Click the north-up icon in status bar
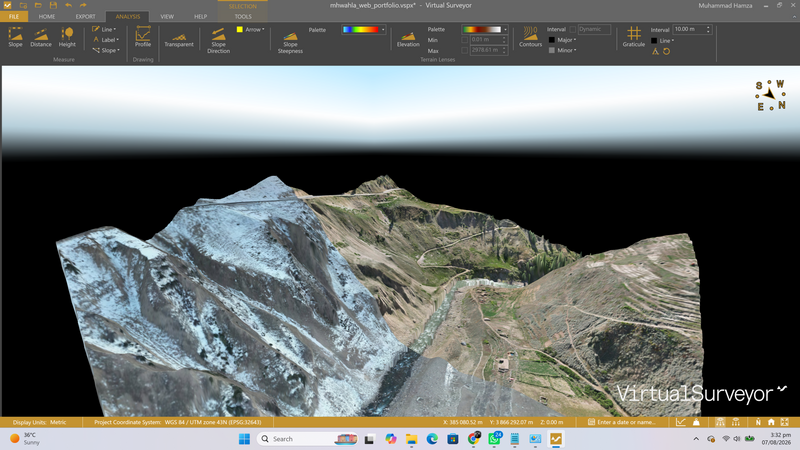800x450 pixels. tap(758, 422)
